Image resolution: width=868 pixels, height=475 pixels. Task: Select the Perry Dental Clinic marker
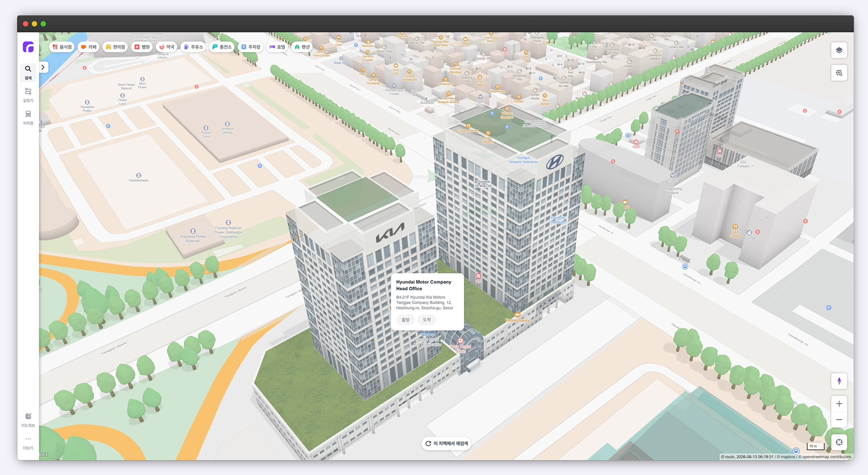click(x=461, y=341)
